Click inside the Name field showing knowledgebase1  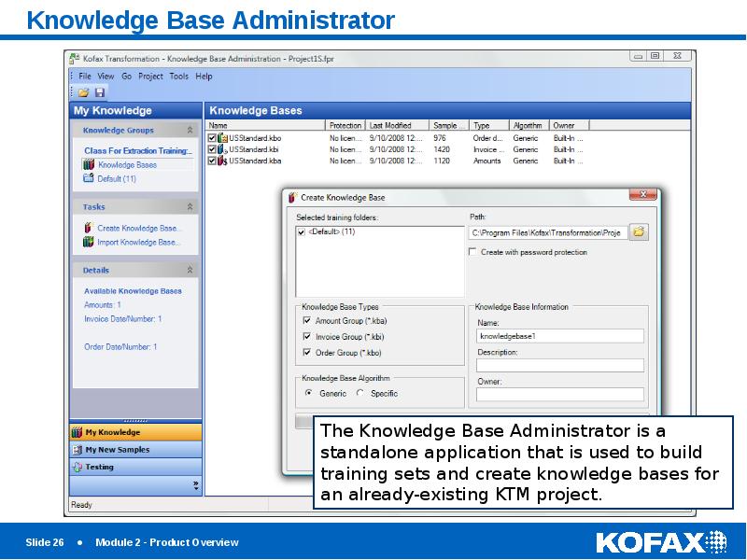pyautogui.click(x=560, y=334)
